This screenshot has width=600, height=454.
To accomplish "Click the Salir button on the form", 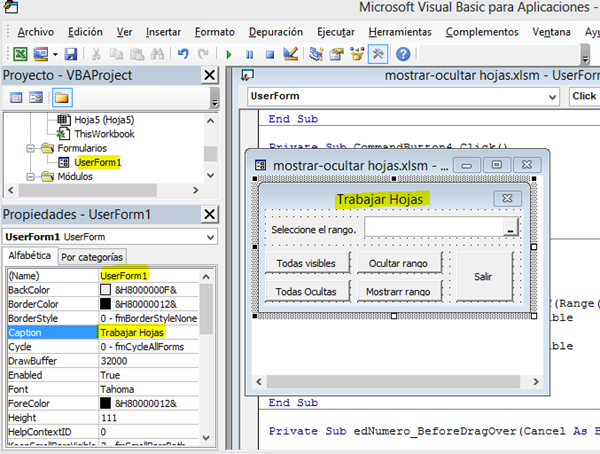I will point(483,276).
